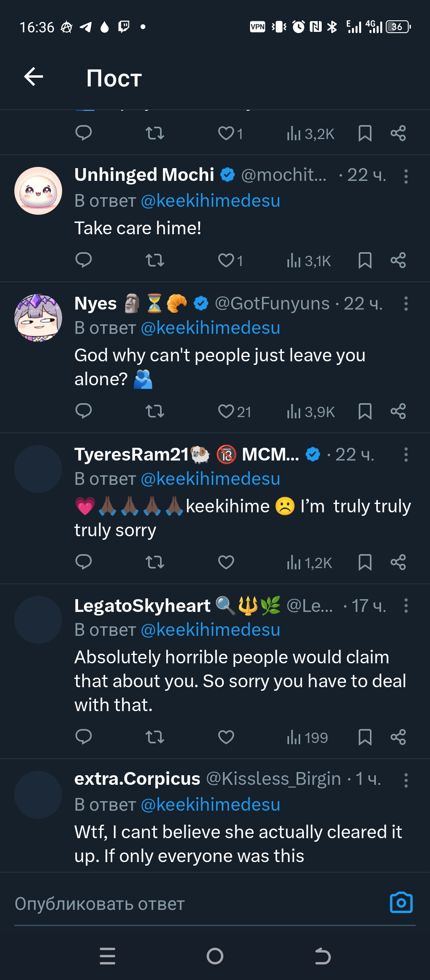Open @keekihimedesu link in Nyes's reply
The width and height of the screenshot is (430, 980).
[x=211, y=328]
